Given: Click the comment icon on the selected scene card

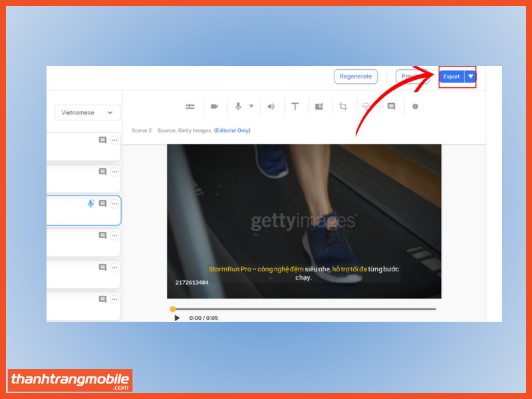Looking at the screenshot, I should (x=102, y=203).
